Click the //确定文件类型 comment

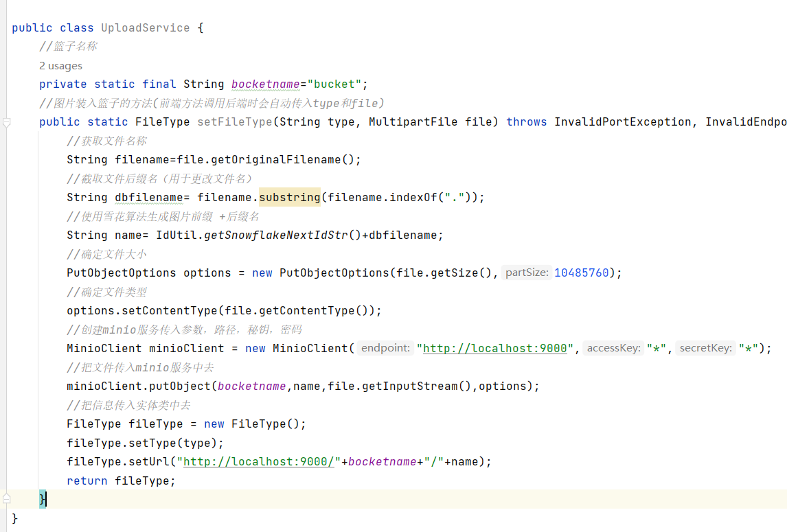(106, 292)
